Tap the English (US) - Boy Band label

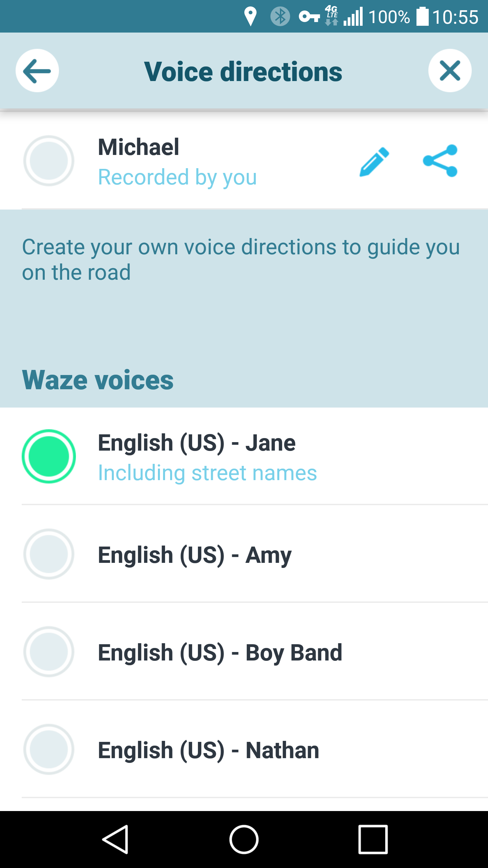click(x=220, y=652)
